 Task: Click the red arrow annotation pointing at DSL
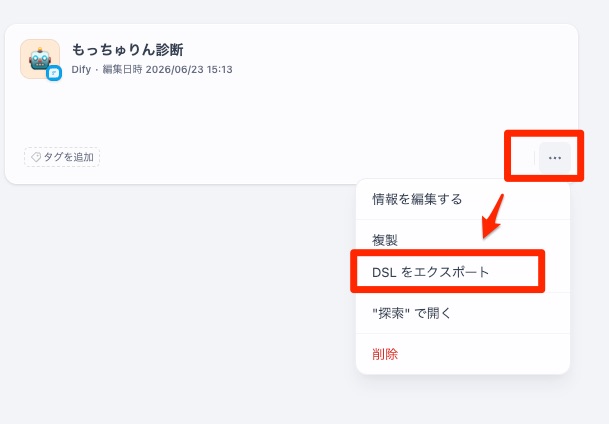(492, 216)
